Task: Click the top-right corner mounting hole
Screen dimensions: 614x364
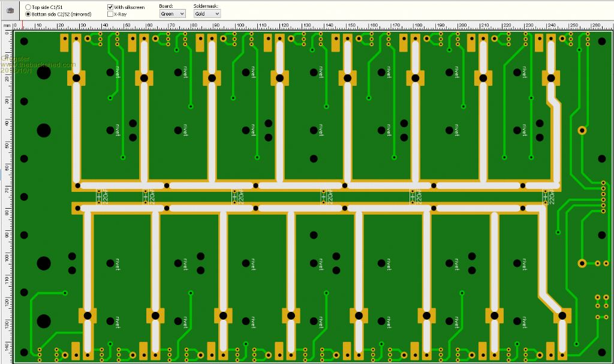Action: pos(601,41)
